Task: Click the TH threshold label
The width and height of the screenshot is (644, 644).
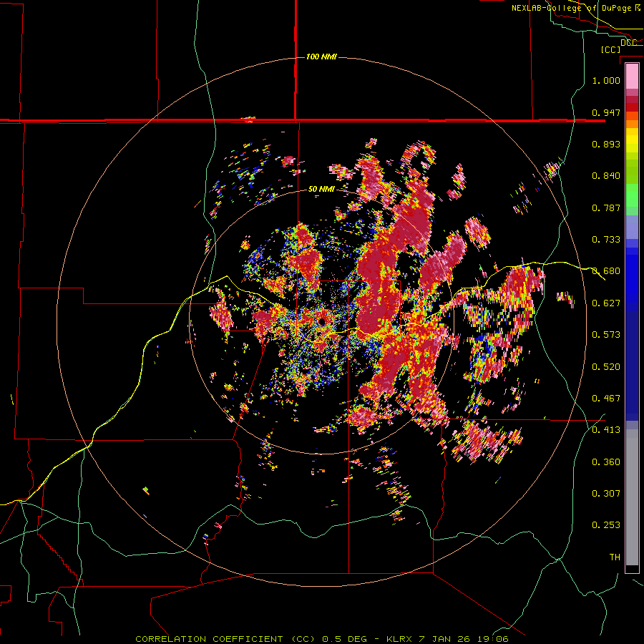Action: click(x=615, y=557)
